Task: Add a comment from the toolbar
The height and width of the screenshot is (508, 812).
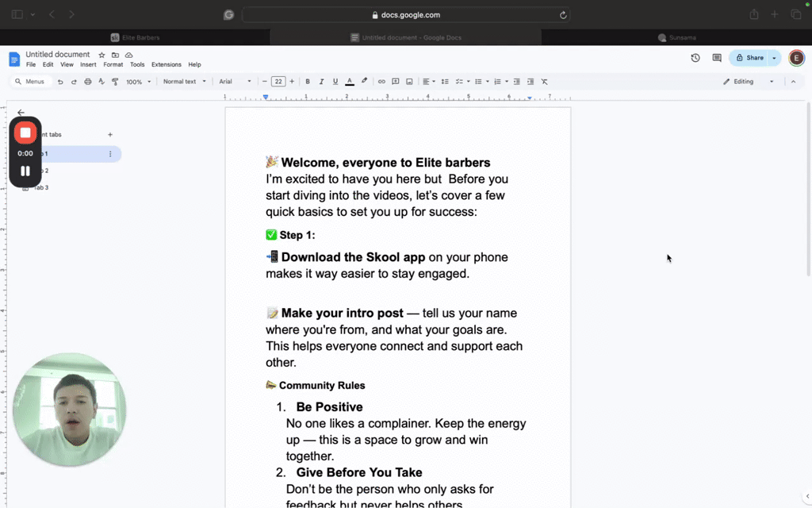Action: tap(396, 82)
